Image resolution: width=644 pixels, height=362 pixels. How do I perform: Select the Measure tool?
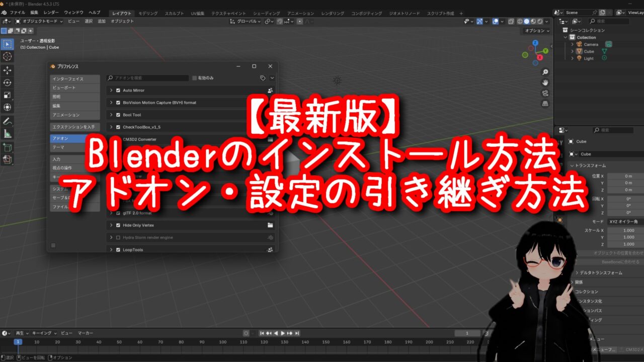point(8,133)
